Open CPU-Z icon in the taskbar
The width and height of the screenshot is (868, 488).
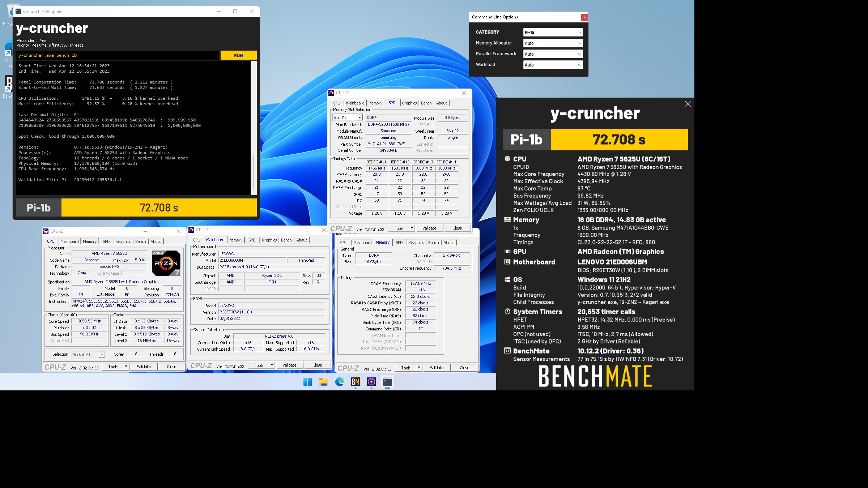coord(371,382)
